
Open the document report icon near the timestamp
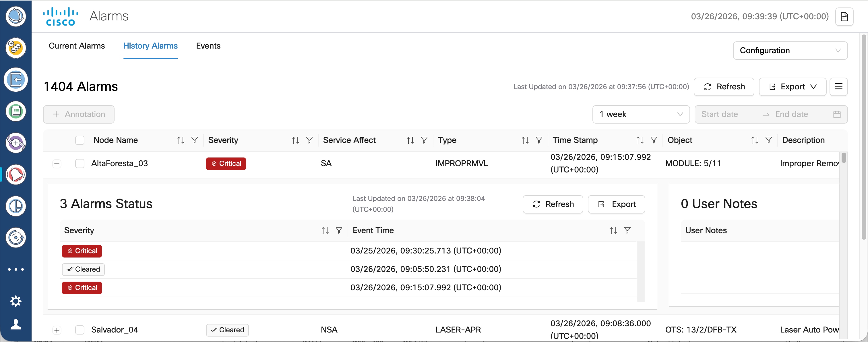(844, 17)
